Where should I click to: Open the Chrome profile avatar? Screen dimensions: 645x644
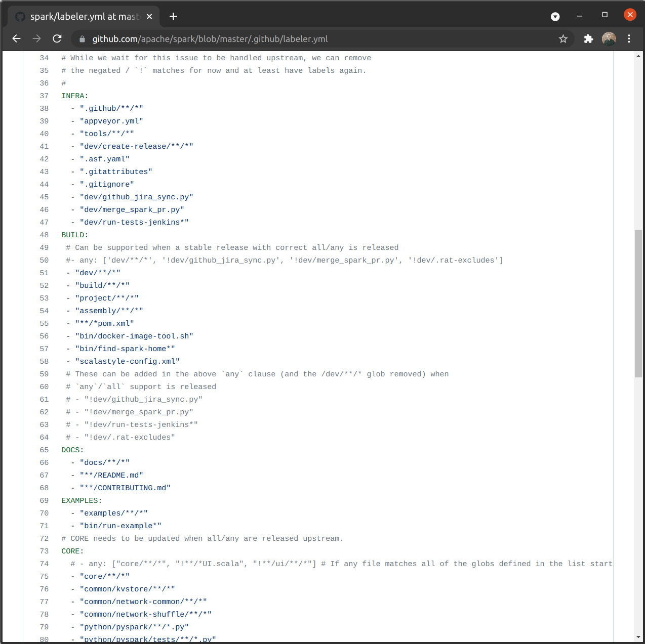click(x=609, y=39)
